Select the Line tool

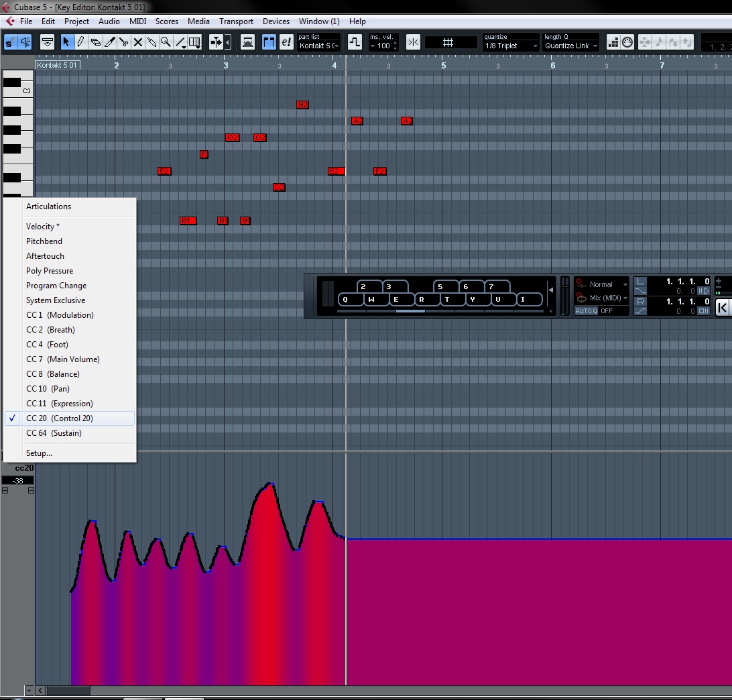[x=181, y=42]
